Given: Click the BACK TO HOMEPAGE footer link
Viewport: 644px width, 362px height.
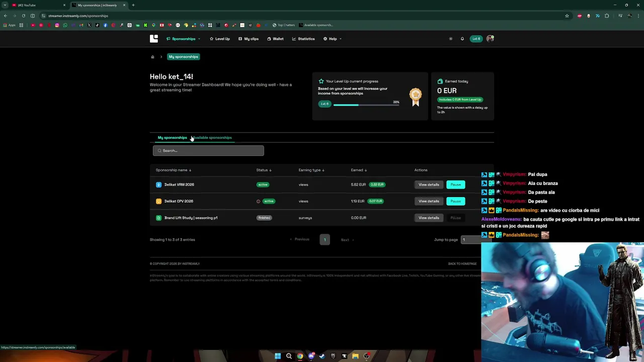Looking at the screenshot, I should tap(462, 264).
